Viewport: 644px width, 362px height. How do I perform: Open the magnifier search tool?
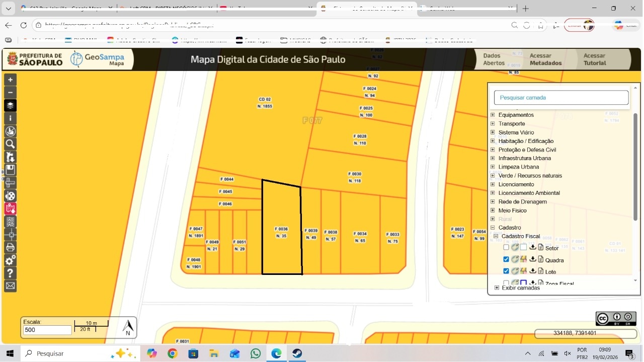coord(10,144)
